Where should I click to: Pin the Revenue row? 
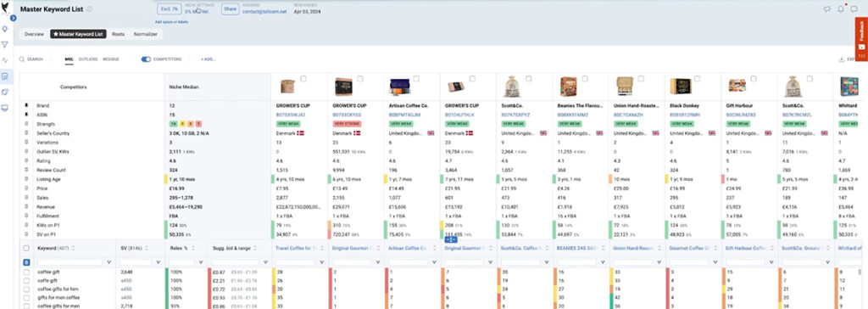[26, 207]
